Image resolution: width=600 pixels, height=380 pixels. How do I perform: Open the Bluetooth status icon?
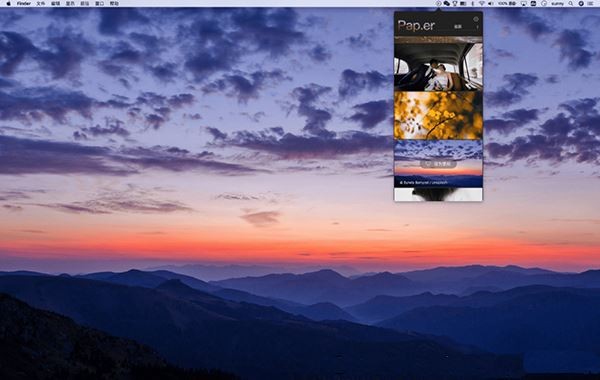(473, 3)
